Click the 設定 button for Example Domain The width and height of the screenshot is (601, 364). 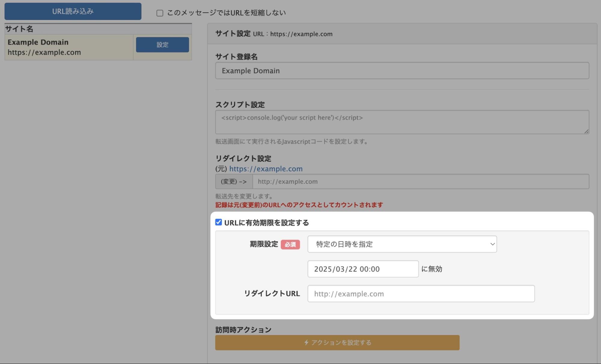pos(162,44)
